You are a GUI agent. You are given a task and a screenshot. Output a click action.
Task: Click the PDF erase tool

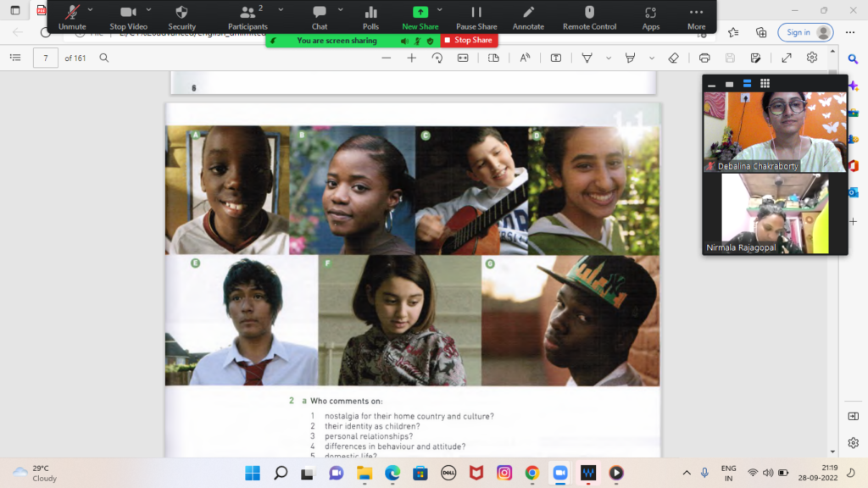click(674, 58)
